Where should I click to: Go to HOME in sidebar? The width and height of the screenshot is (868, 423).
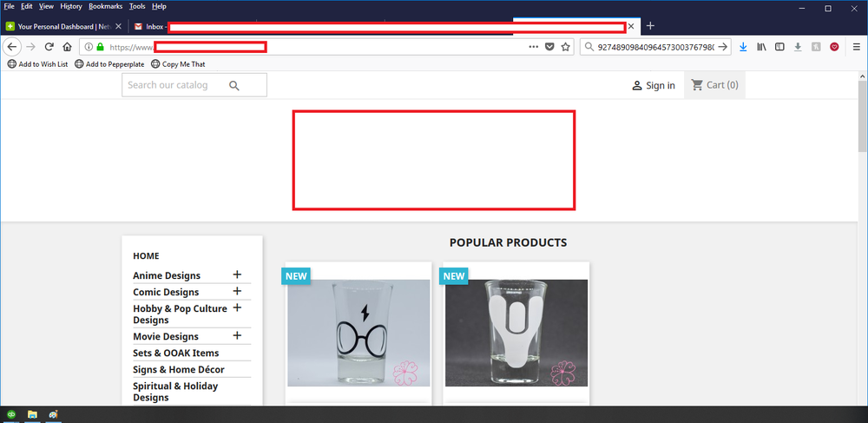(x=146, y=255)
